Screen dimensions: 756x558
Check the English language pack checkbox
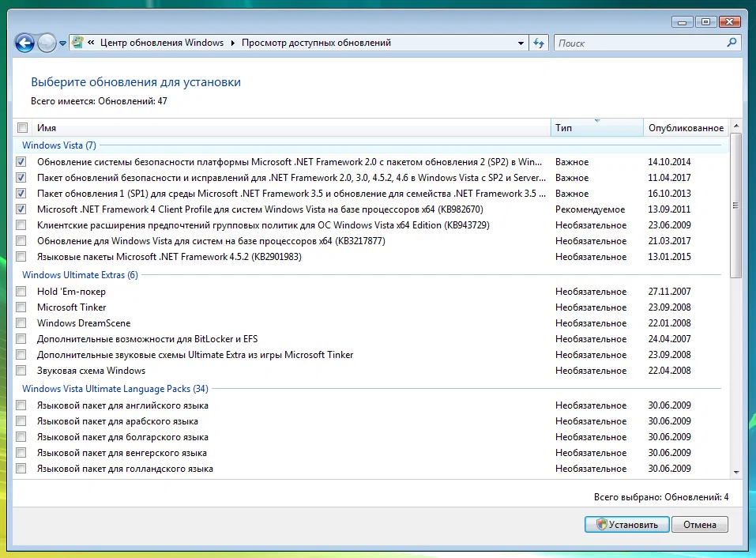(21, 405)
